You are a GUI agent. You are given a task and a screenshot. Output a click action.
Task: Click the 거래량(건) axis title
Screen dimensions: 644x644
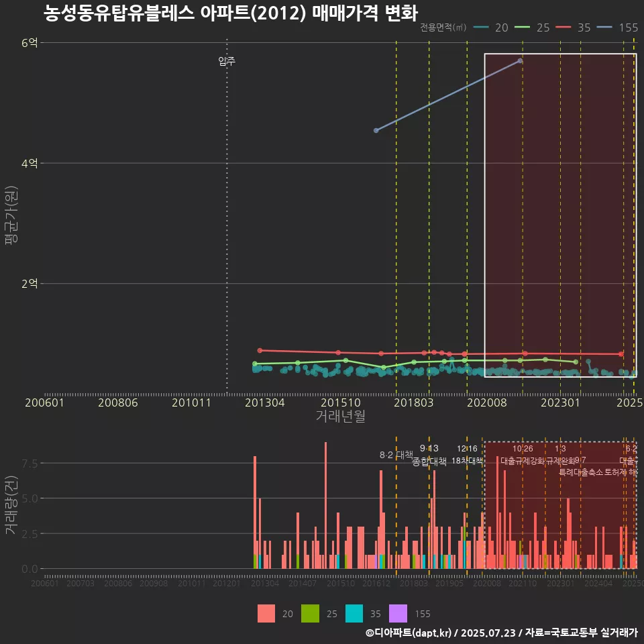[11, 505]
